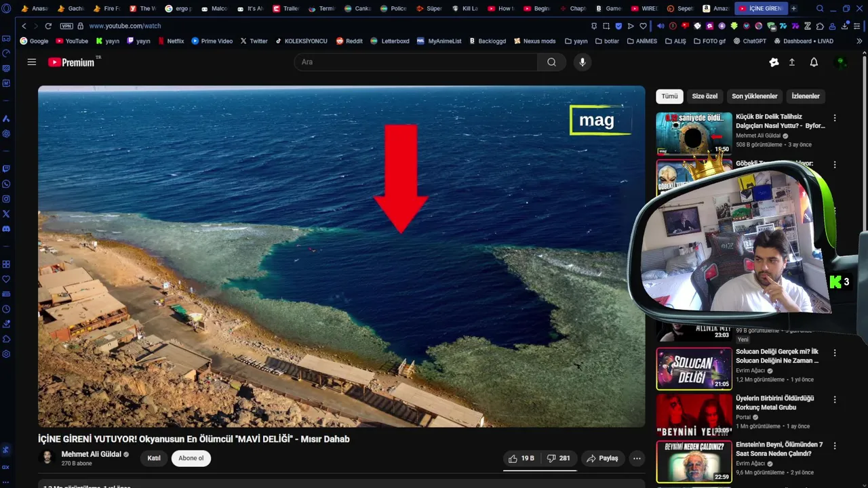
Task: Toggle the VPN badge in address bar
Action: pos(66,26)
